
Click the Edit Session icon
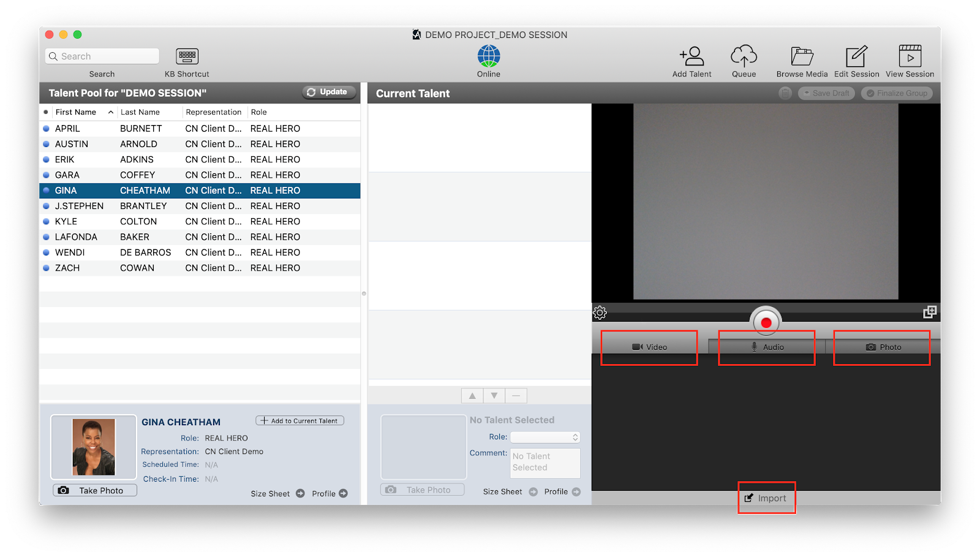click(x=856, y=56)
